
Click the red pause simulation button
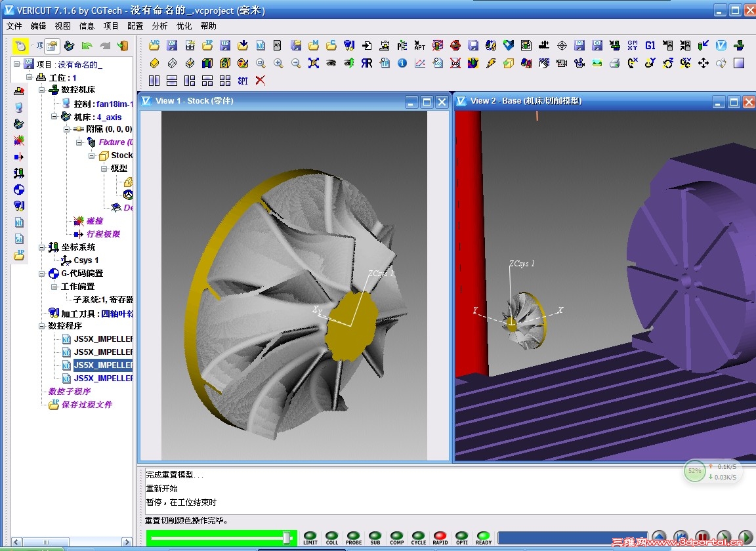point(702,537)
